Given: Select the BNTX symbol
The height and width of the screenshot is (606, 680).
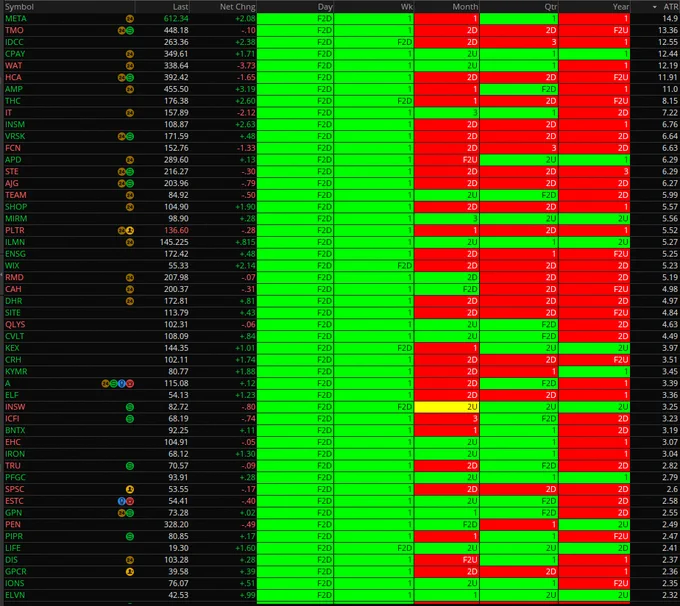Looking at the screenshot, I should pyautogui.click(x=15, y=430).
